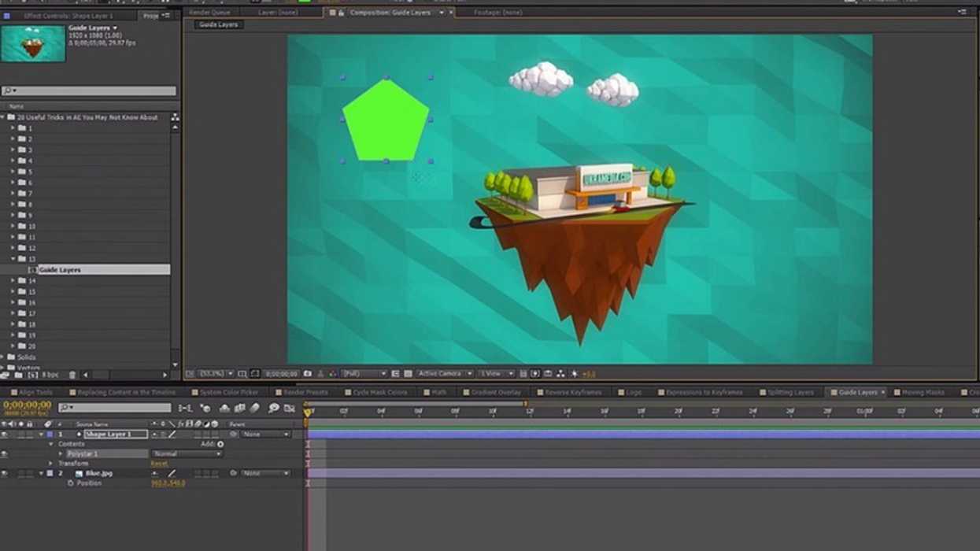Open the System Color Picker timeline tab

tap(229, 392)
